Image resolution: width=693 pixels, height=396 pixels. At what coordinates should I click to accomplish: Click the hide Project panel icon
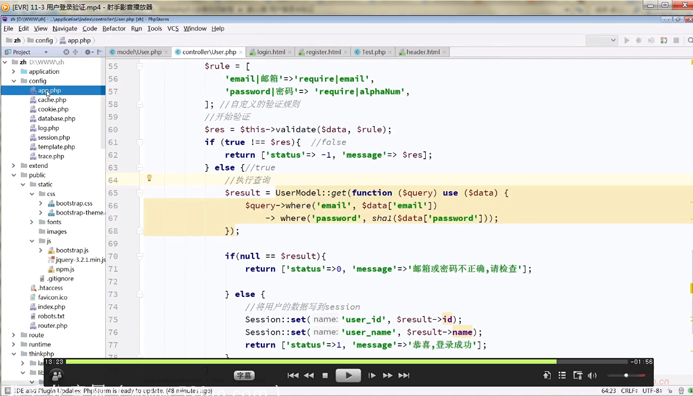[99, 52]
